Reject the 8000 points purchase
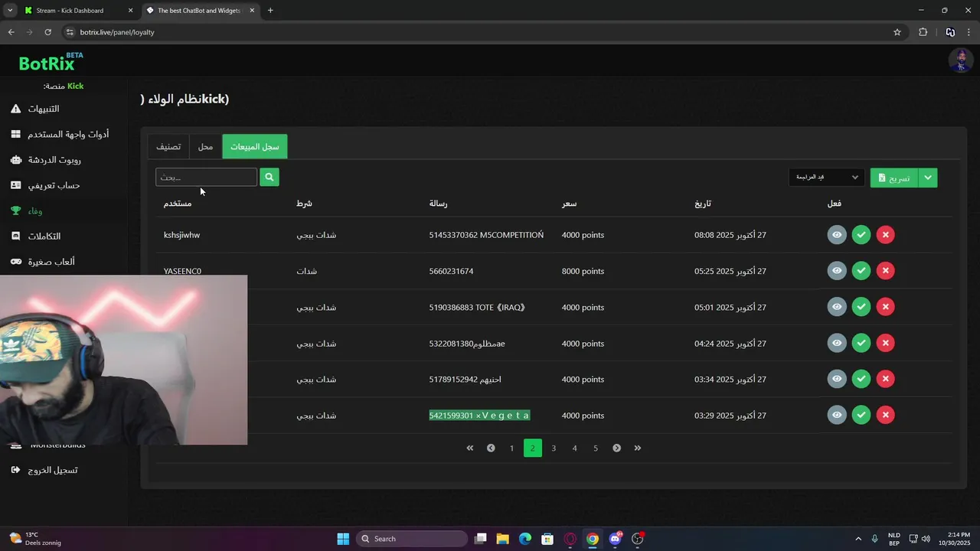Screen dimensions: 980x551 pyautogui.click(x=885, y=271)
